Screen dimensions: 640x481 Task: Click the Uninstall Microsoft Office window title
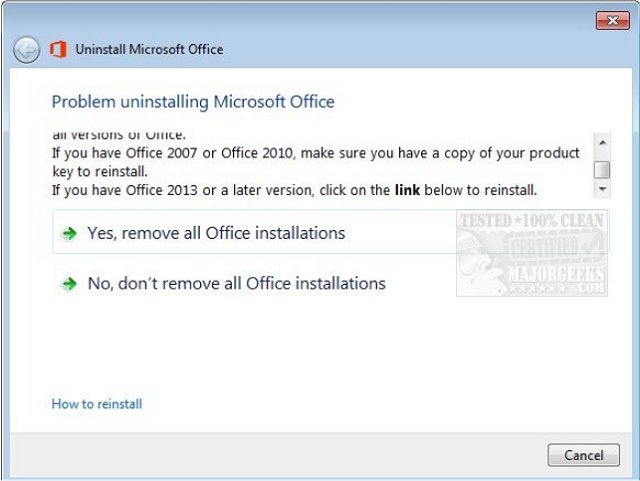(149, 49)
